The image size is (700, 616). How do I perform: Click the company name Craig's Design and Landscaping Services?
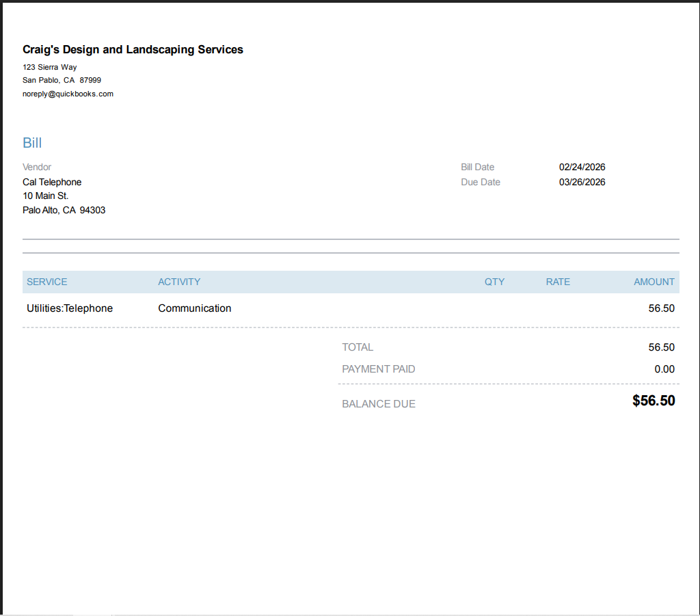133,49
